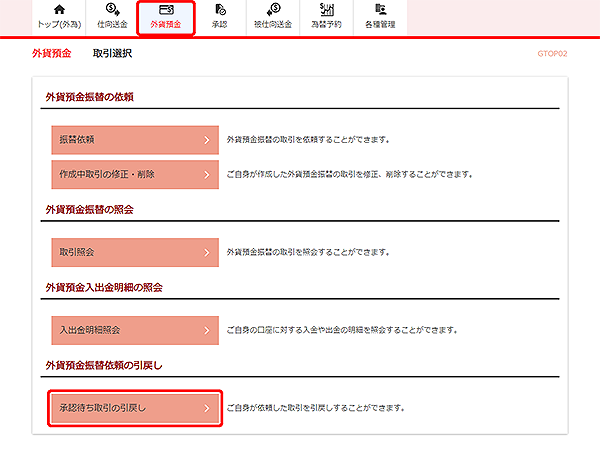Click description text beside 取引照会
Screen dimensions: 600x450
point(308,253)
